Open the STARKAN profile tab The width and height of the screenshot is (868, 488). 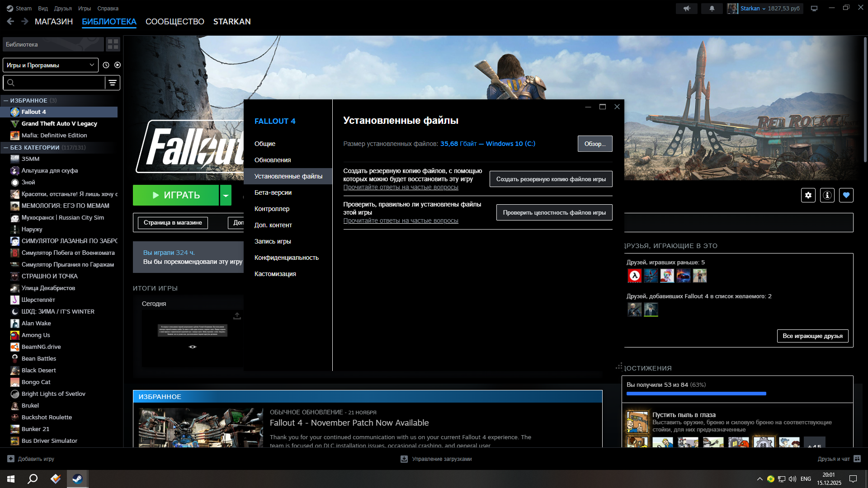coord(232,22)
